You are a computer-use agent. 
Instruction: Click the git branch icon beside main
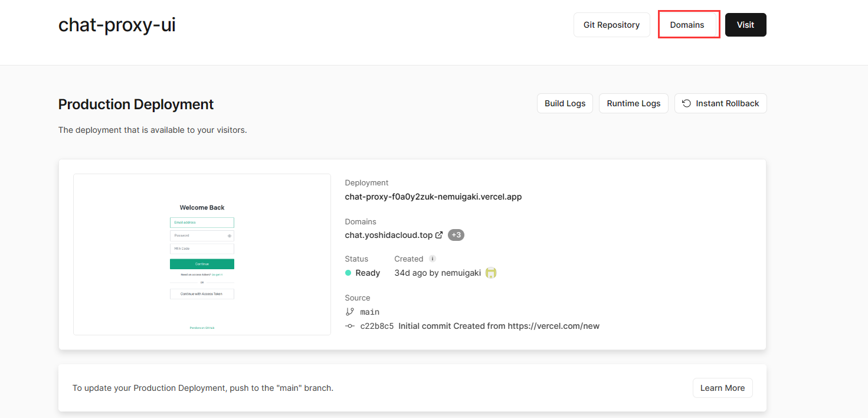pos(350,312)
